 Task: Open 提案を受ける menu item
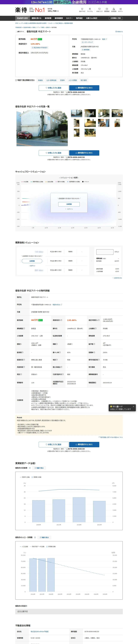pos(37,18)
